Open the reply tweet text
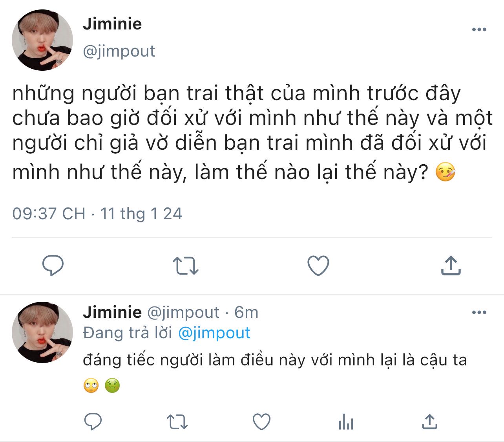The image size is (504, 442). [x=275, y=360]
